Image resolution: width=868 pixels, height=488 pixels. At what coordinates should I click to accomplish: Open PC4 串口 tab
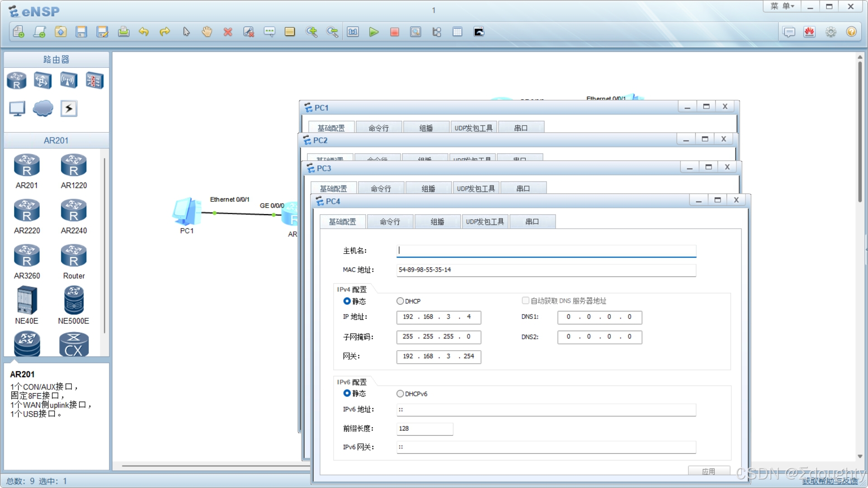tap(533, 221)
